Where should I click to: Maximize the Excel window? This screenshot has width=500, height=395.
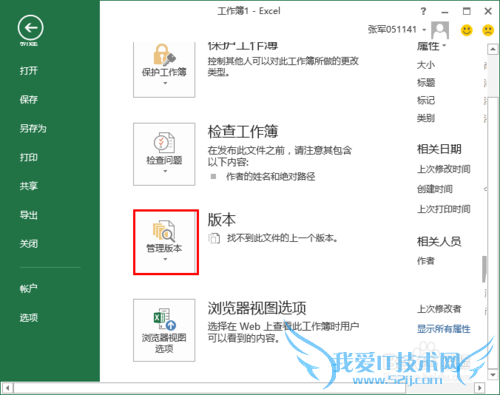(467, 11)
